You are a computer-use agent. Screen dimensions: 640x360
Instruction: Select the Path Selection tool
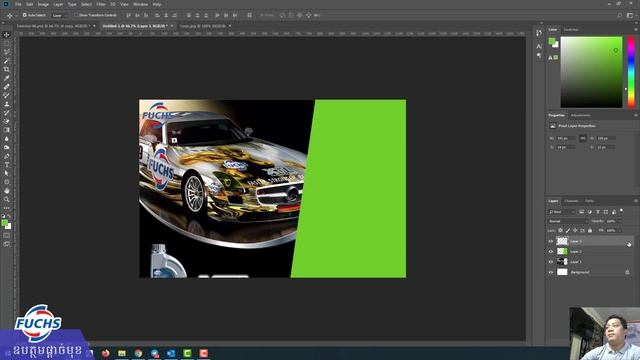(7, 173)
